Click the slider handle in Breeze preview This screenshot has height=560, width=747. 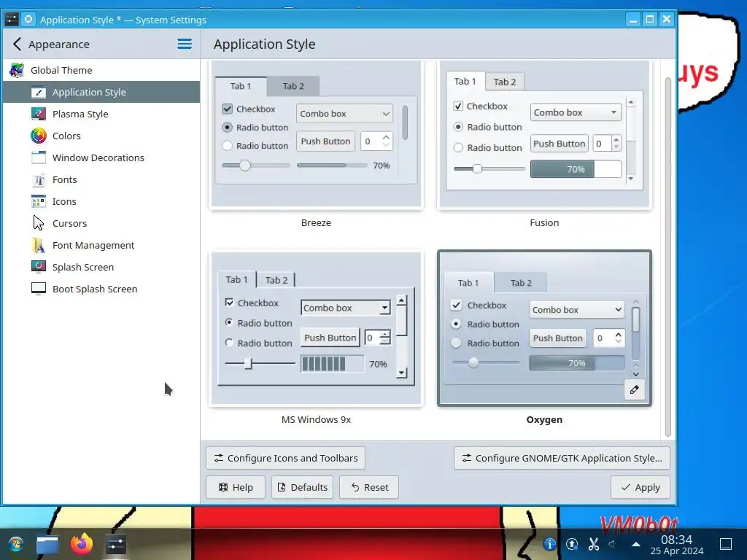tap(245, 166)
